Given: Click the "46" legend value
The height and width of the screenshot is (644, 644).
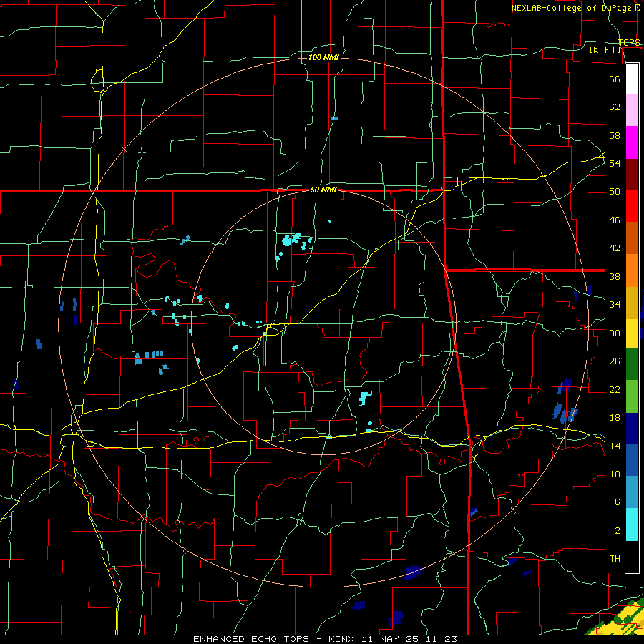Looking at the screenshot, I should point(615,220).
